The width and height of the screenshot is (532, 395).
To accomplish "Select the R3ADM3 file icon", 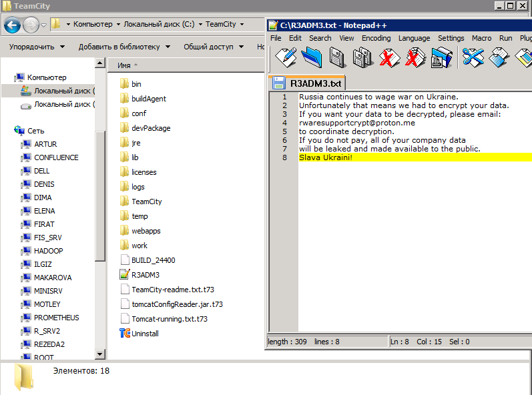I will pyautogui.click(x=125, y=274).
